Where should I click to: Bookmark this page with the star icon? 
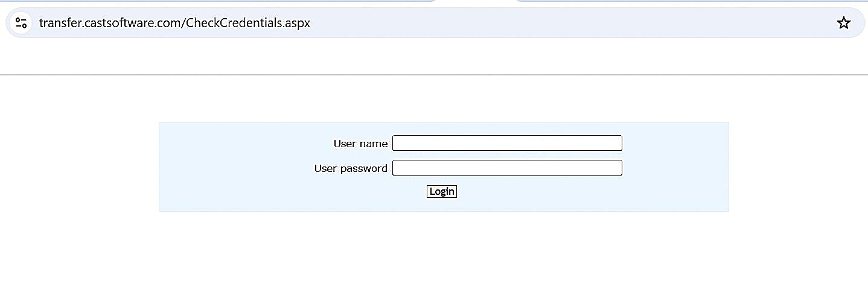843,23
